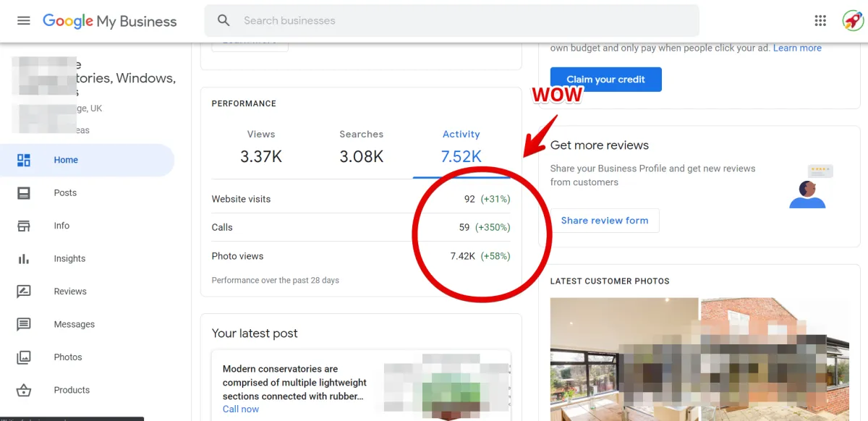This screenshot has width=868, height=421.
Task: Open Posts section
Action: tap(65, 193)
